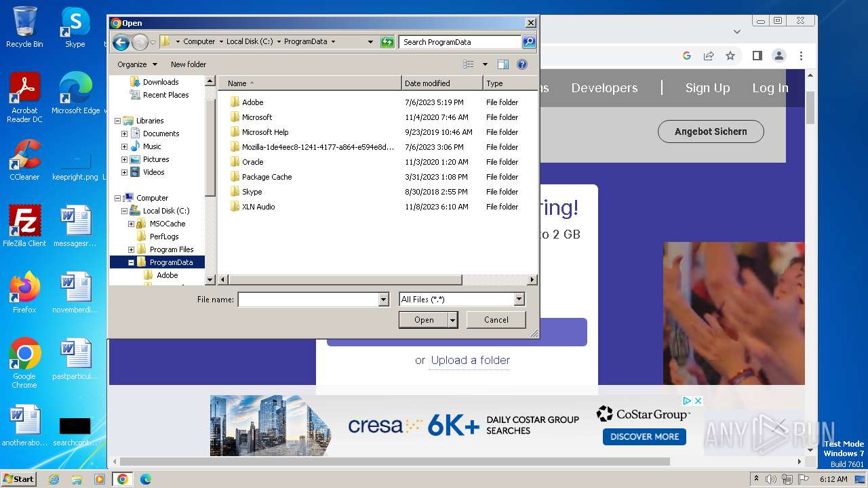Viewport: 868px width, 488px height.
Task: Click the Log In link
Action: coord(770,88)
